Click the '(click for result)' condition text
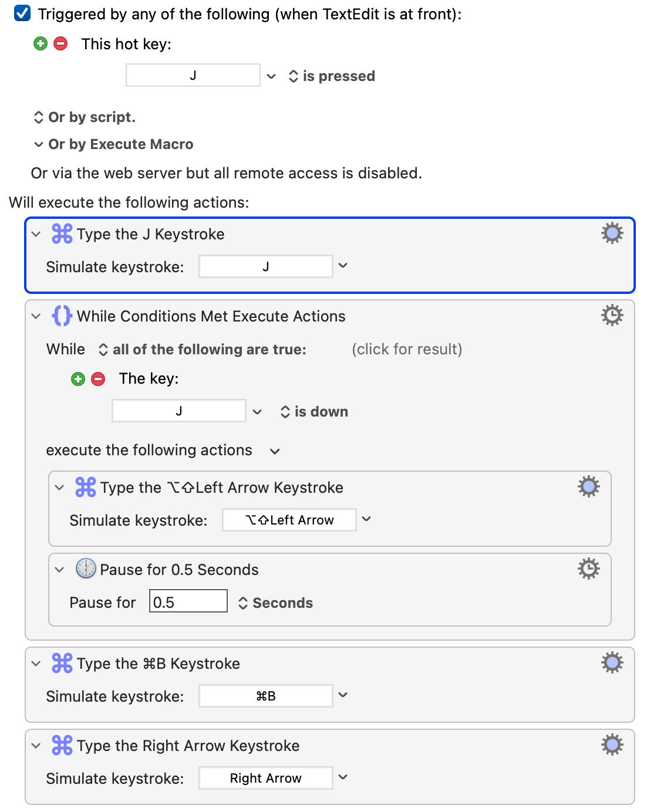The height and width of the screenshot is (812, 647). pyautogui.click(x=407, y=350)
